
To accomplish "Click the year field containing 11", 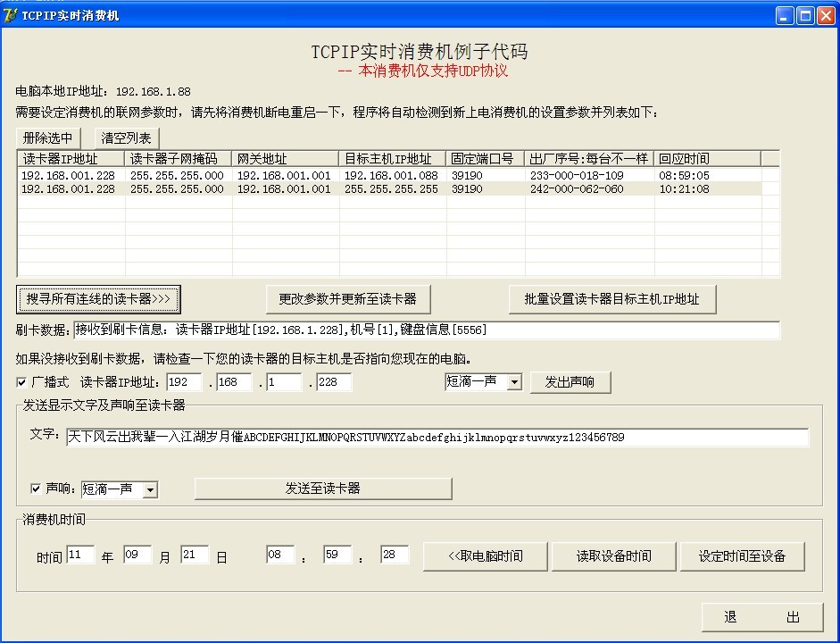I will pos(80,555).
